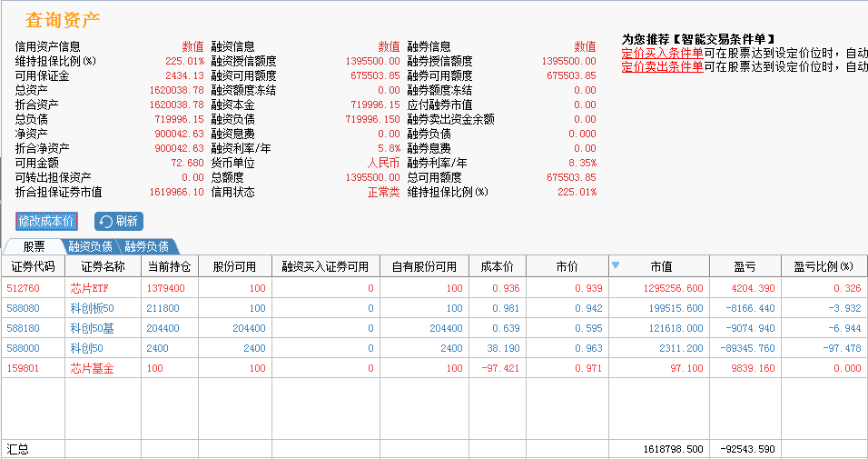Image resolution: width=868 pixels, height=459 pixels.
Task: Sort by 当前持仓 column header
Action: pyautogui.click(x=170, y=266)
